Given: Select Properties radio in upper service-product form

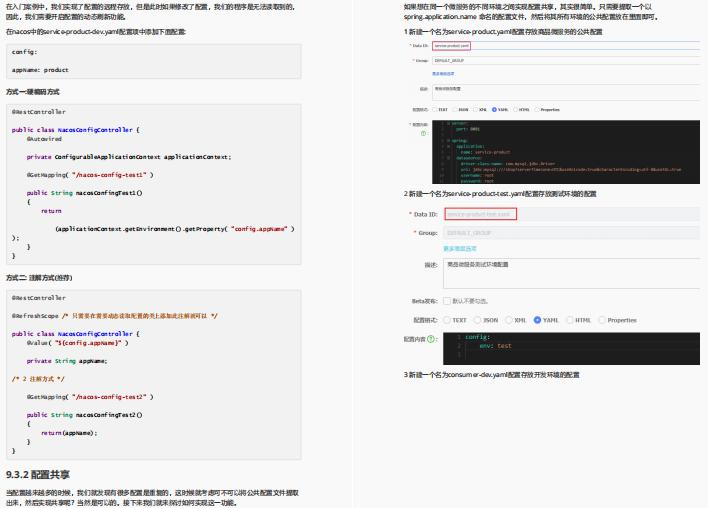Looking at the screenshot, I should (537, 110).
